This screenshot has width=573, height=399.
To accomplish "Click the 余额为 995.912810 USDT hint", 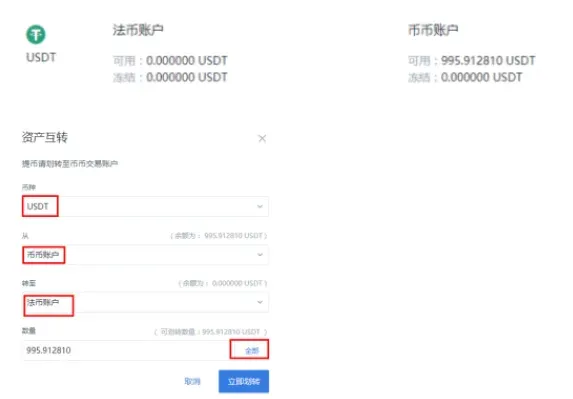I will [x=219, y=236].
